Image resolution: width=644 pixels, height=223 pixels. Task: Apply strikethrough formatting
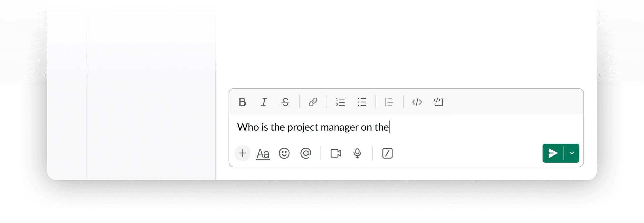click(285, 102)
